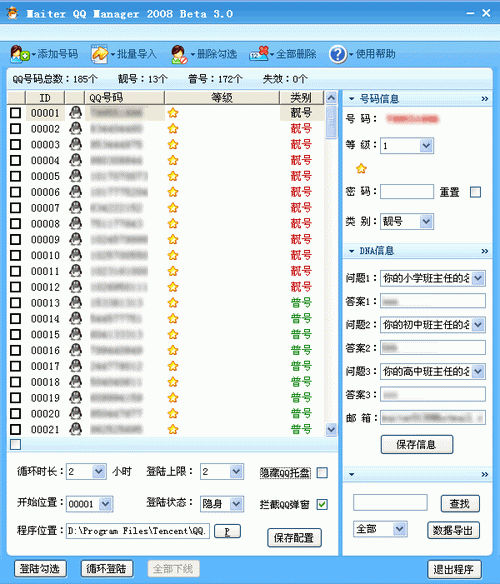The width and height of the screenshot is (500, 584).
Task: Click penguin icon in row 00013
Action: (x=76, y=303)
